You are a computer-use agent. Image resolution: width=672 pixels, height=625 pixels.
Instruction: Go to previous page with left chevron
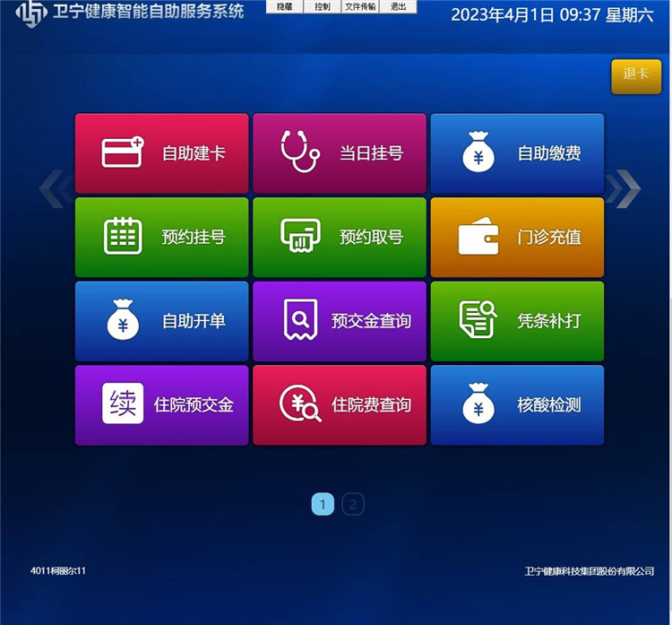click(x=56, y=188)
